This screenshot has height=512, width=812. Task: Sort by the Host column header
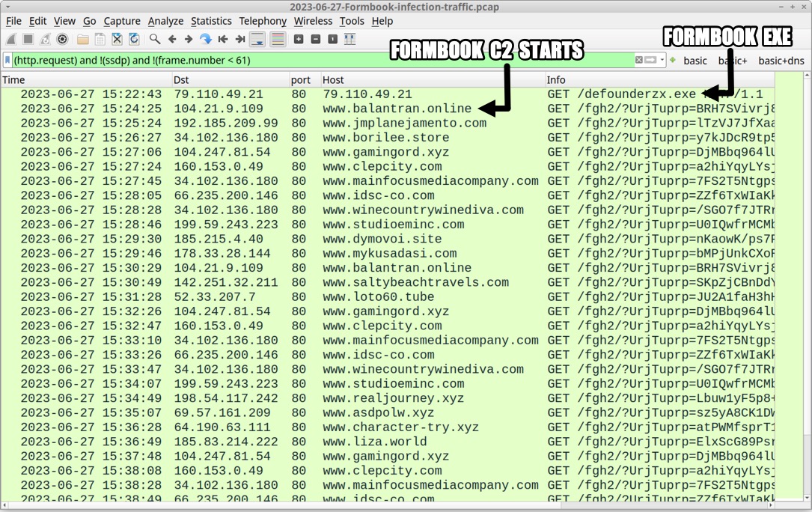click(x=433, y=80)
